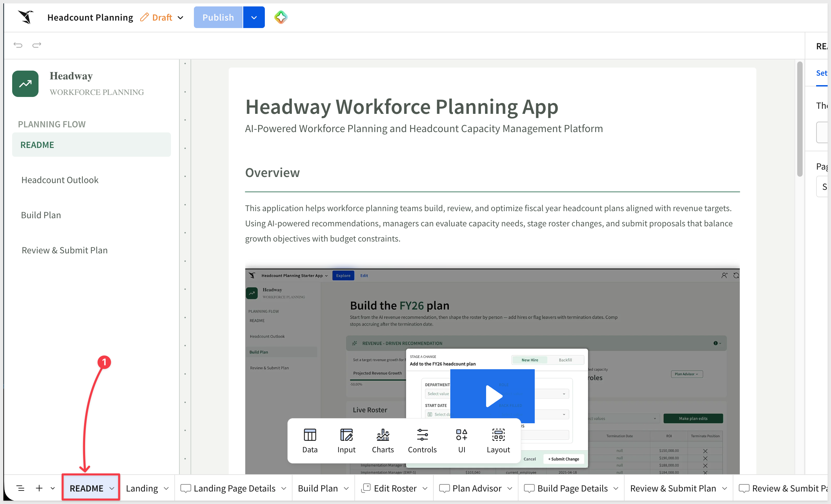Select the Headway Workforce Planning App heading
The height and width of the screenshot is (504, 831).
click(402, 107)
